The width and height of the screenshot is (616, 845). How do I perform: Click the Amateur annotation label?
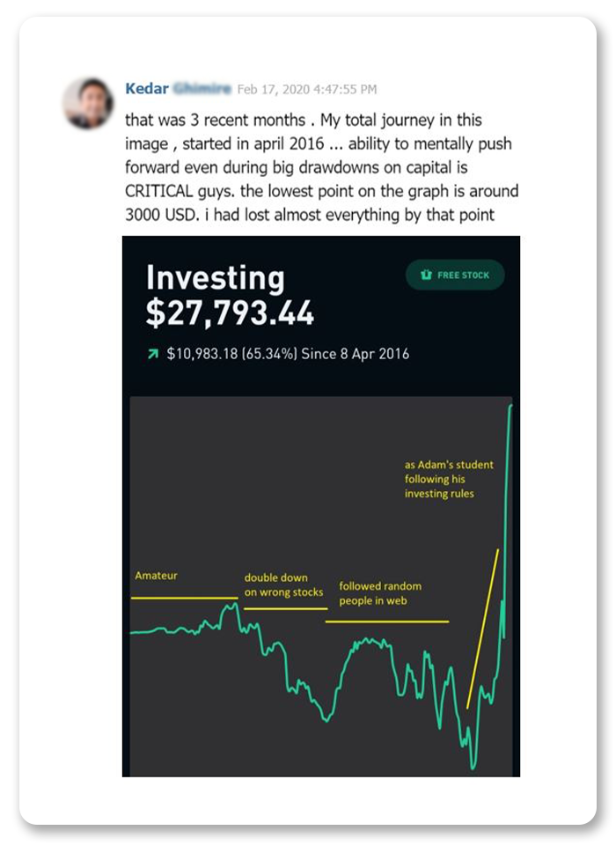(x=157, y=576)
